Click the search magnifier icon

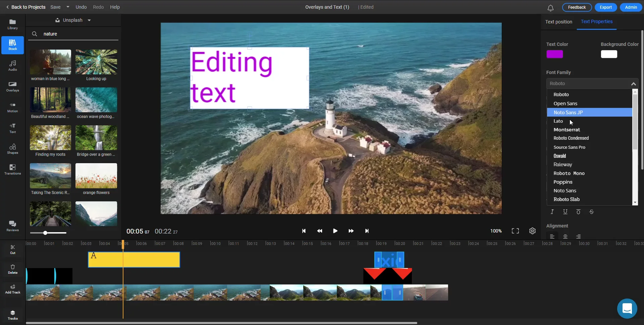[35, 34]
